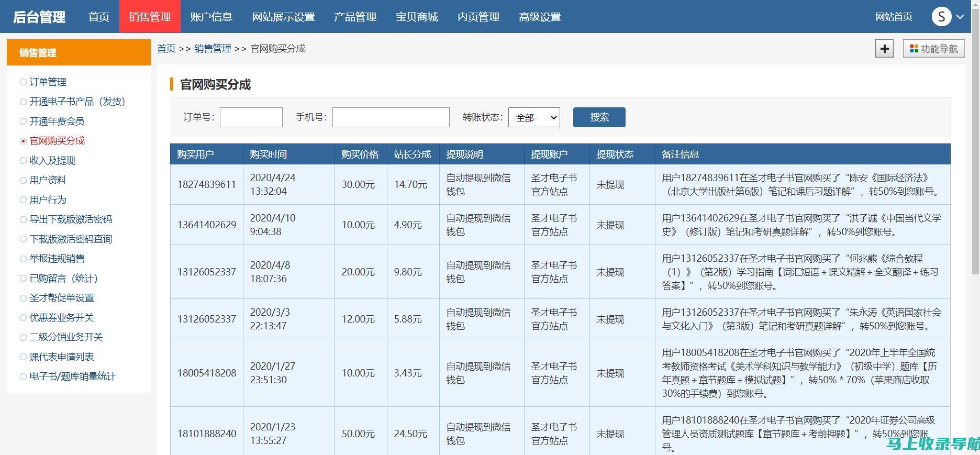The height and width of the screenshot is (455, 980).
Task: Open 网站首页 link in header
Action: tap(894, 17)
